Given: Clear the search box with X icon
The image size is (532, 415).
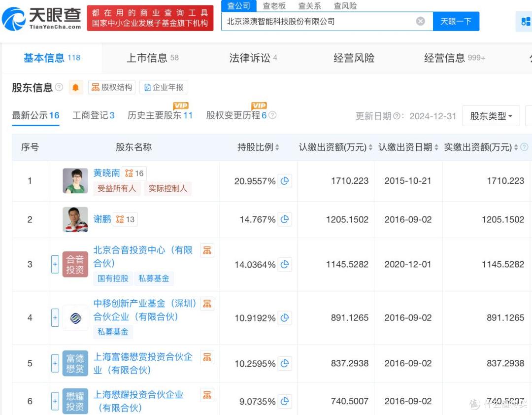Looking at the screenshot, I should tap(420, 21).
